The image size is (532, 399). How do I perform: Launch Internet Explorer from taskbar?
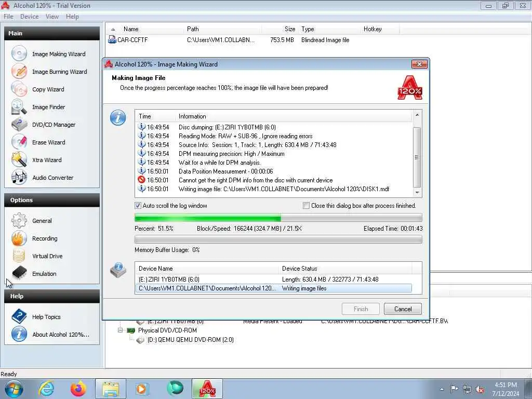click(x=46, y=389)
